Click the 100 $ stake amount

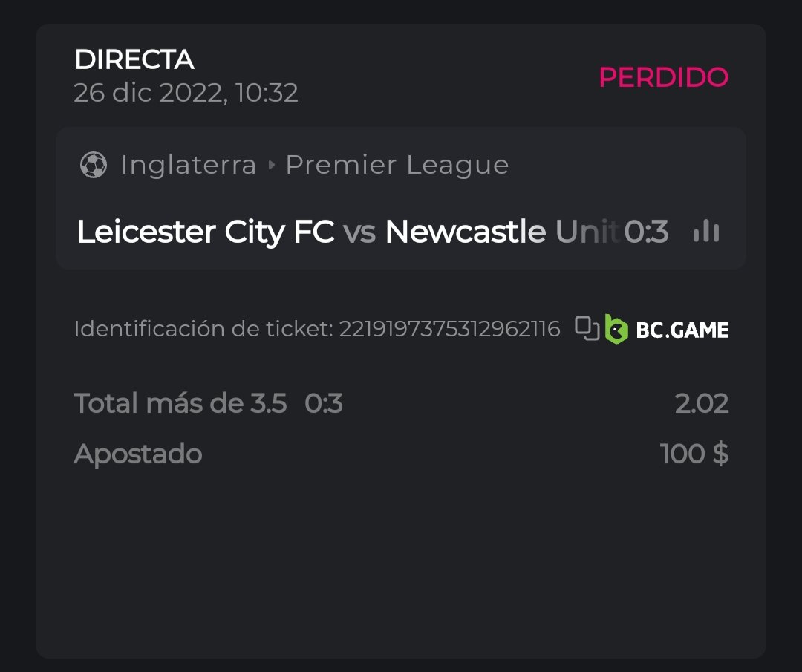tap(694, 454)
